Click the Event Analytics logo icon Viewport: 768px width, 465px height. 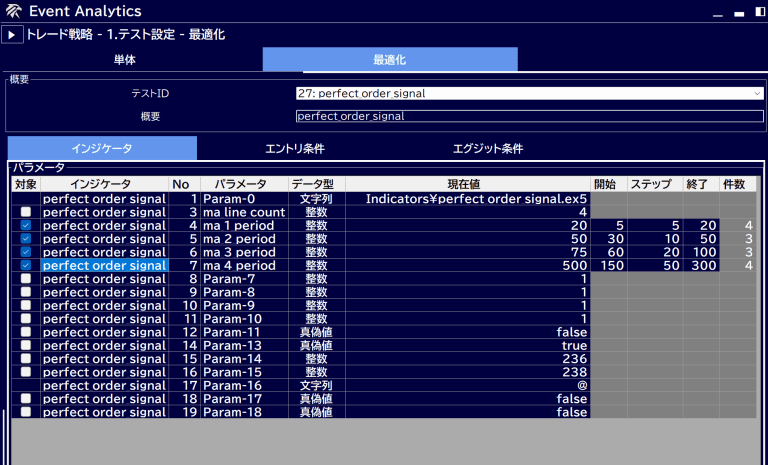coord(13,12)
